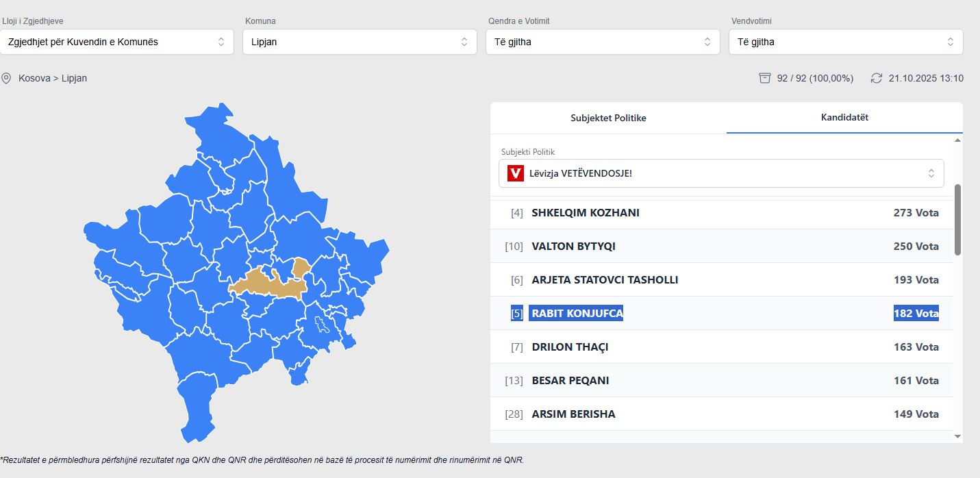Click the scrollbar down arrow in candidates panel

pyautogui.click(x=957, y=436)
